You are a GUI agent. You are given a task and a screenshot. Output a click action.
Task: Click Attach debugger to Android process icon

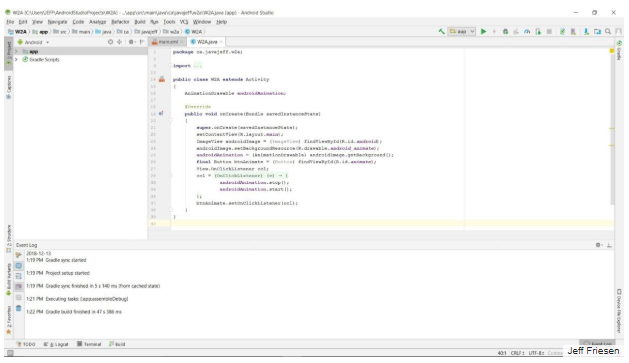coord(538,31)
